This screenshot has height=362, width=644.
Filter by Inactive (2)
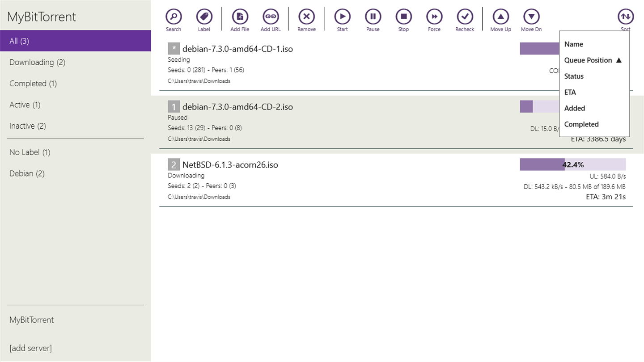pyautogui.click(x=75, y=126)
